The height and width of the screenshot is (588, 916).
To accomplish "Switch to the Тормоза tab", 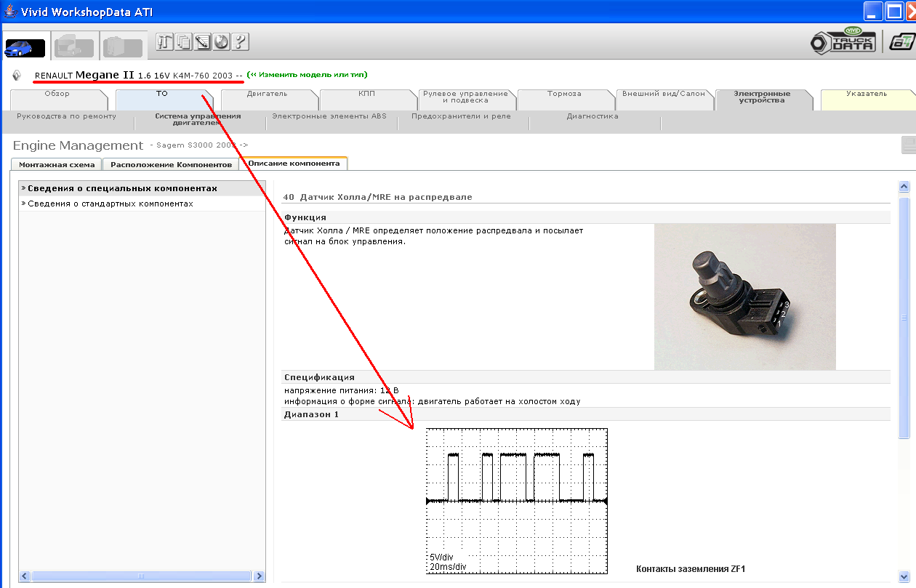I will pos(564,94).
